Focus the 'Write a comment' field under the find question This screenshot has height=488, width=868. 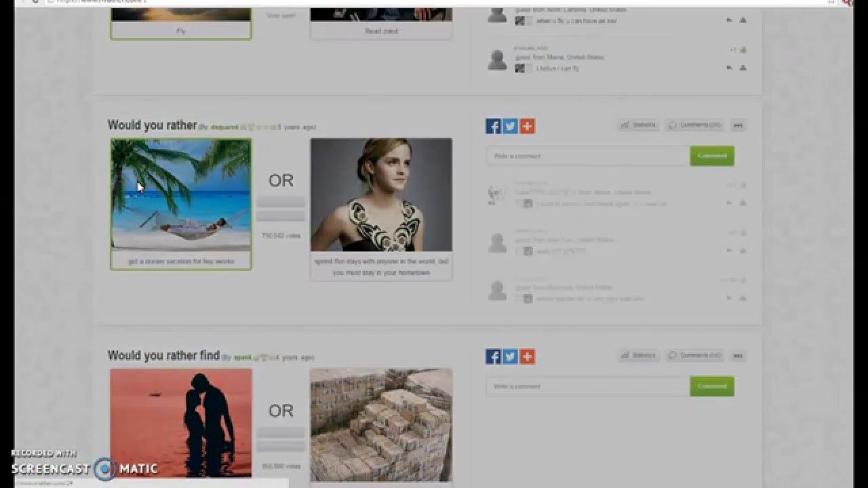588,386
